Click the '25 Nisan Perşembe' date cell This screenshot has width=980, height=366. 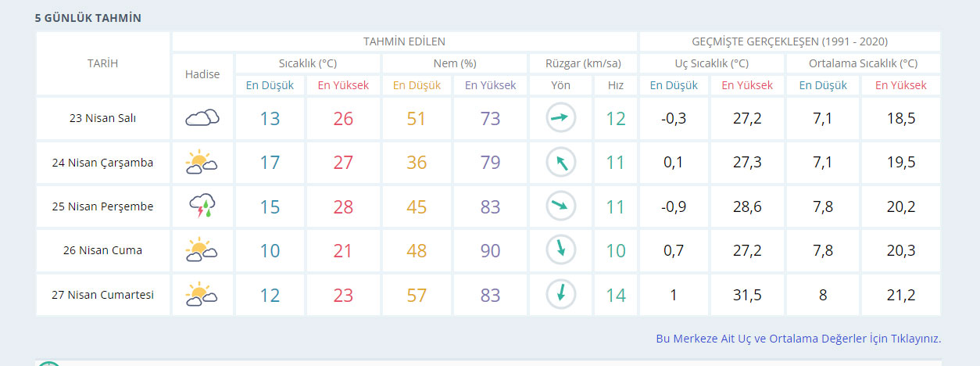click(102, 206)
